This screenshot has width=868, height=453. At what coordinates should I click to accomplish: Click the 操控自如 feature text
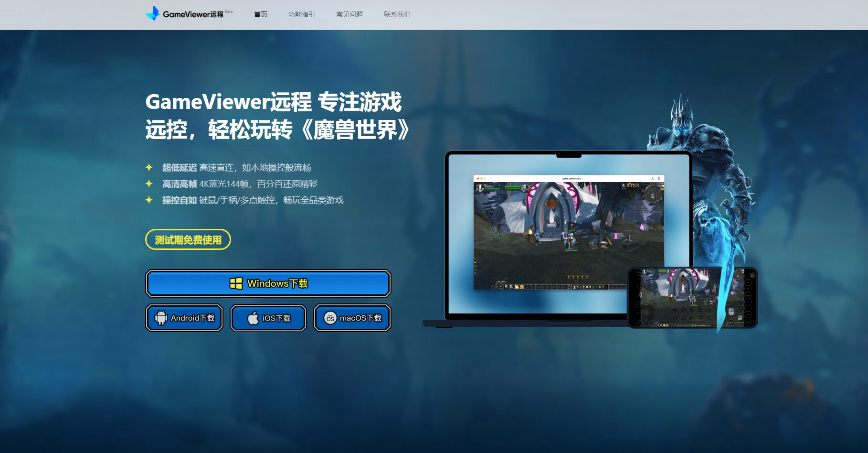point(180,200)
